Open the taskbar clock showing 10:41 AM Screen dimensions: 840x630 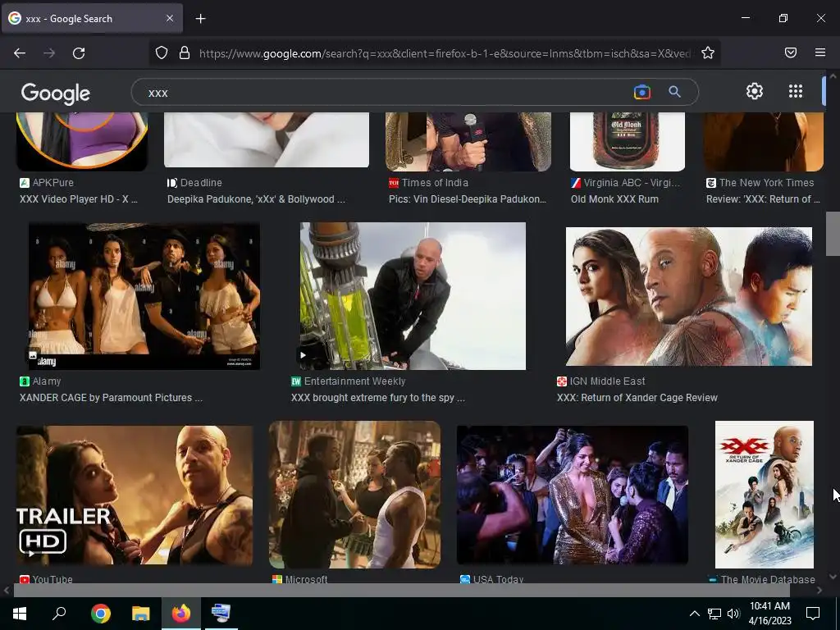click(769, 614)
